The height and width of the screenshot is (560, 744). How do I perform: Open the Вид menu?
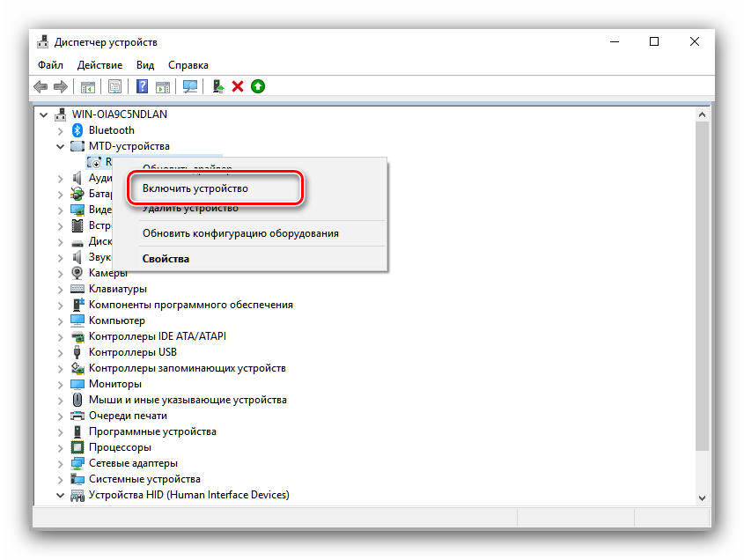[x=145, y=65]
